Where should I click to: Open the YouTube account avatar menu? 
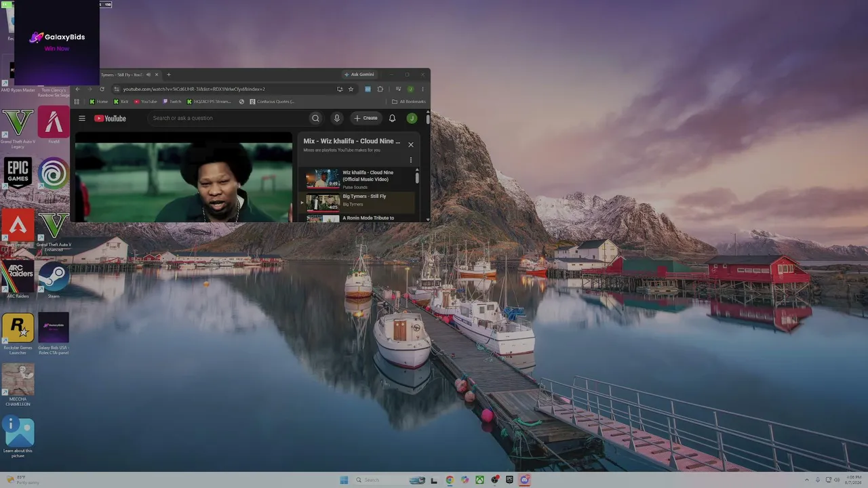pyautogui.click(x=412, y=118)
